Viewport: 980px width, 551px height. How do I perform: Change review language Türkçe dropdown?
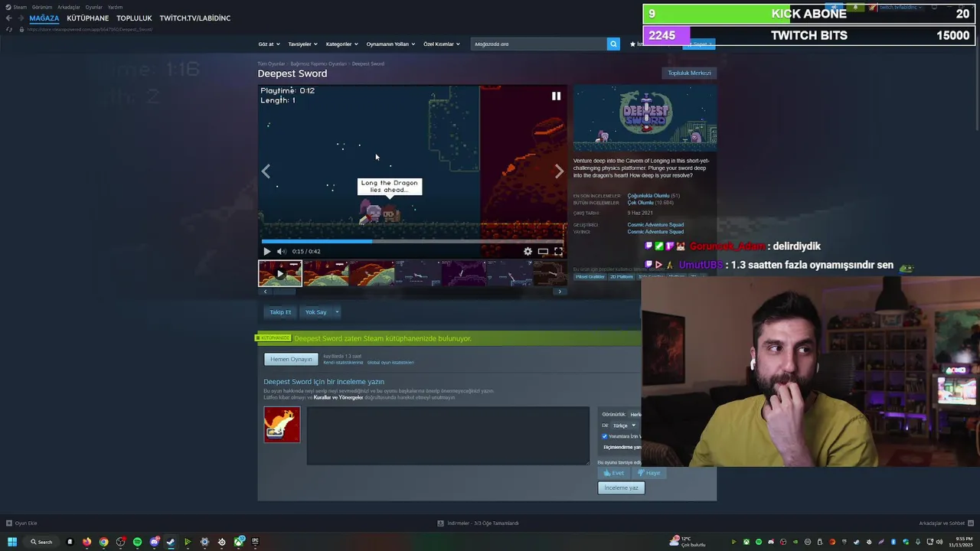[624, 425]
